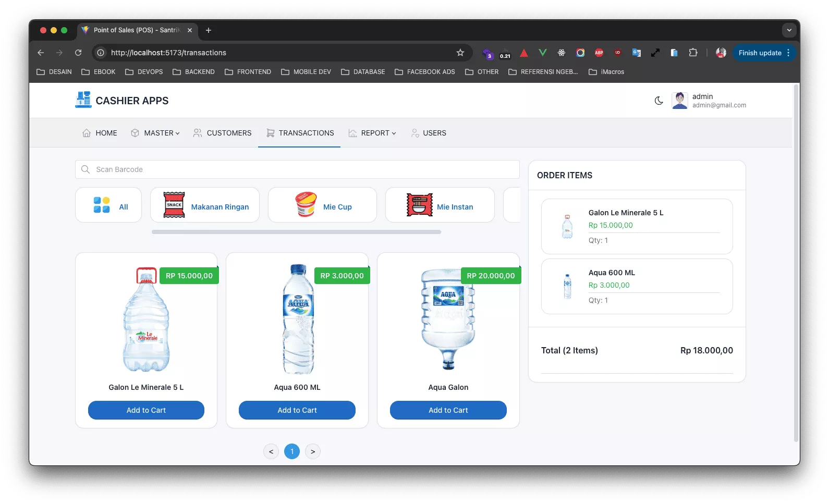Open the DEVOPS bookmarks folder
The width and height of the screenshot is (829, 504).
pyautogui.click(x=144, y=72)
